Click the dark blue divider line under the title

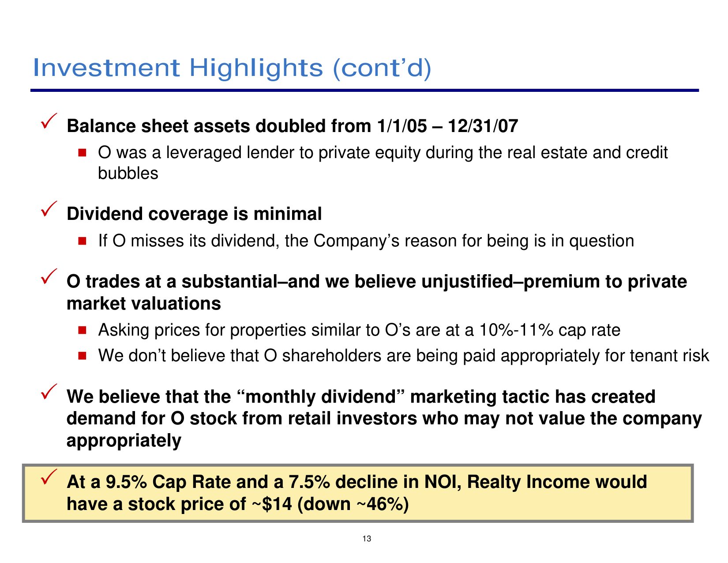tap(364, 91)
